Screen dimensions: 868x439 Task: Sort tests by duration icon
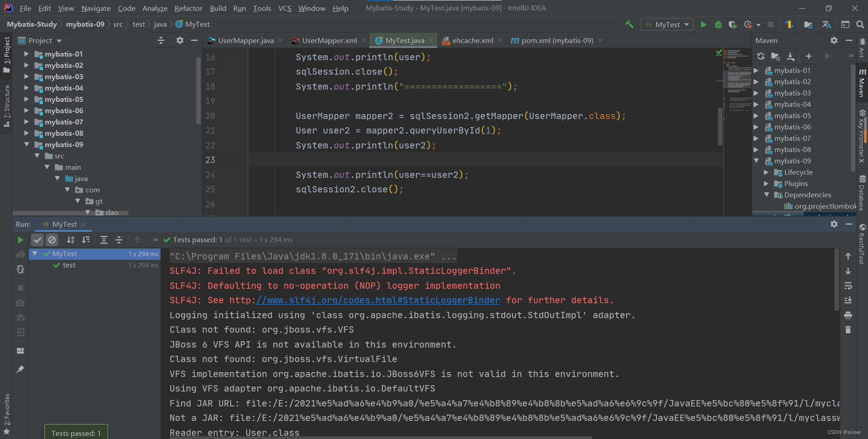point(85,240)
